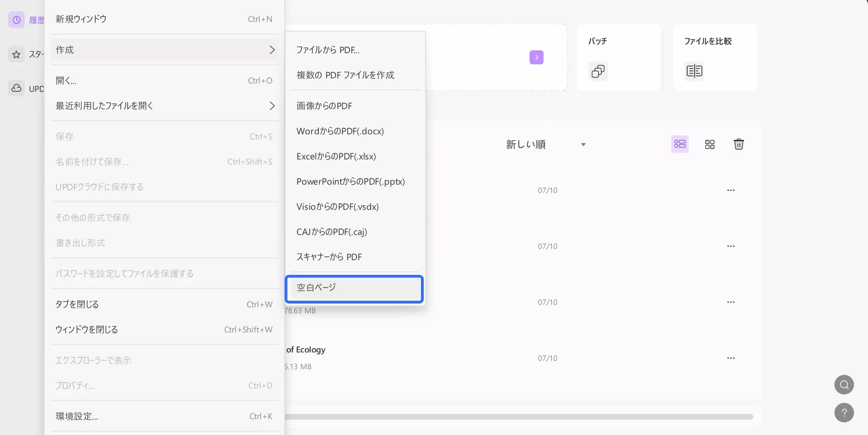Choose ExcelからのPDF(.xlsx) option
The height and width of the screenshot is (435, 868).
pos(355,156)
